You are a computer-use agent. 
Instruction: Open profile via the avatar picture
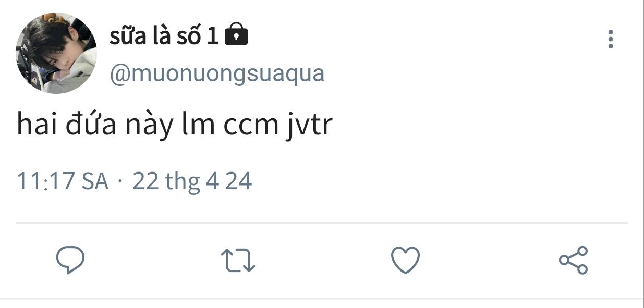click(x=56, y=53)
